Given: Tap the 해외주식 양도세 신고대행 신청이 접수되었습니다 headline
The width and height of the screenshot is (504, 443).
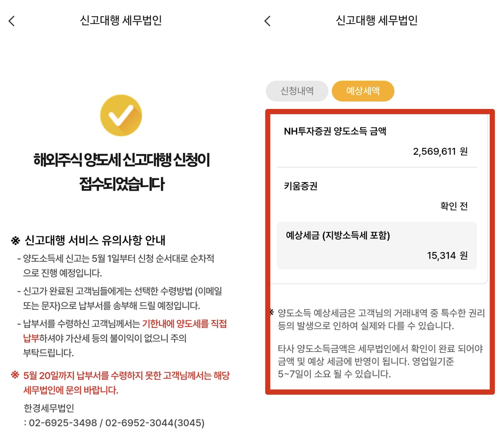Looking at the screenshot, I should click(x=122, y=172).
